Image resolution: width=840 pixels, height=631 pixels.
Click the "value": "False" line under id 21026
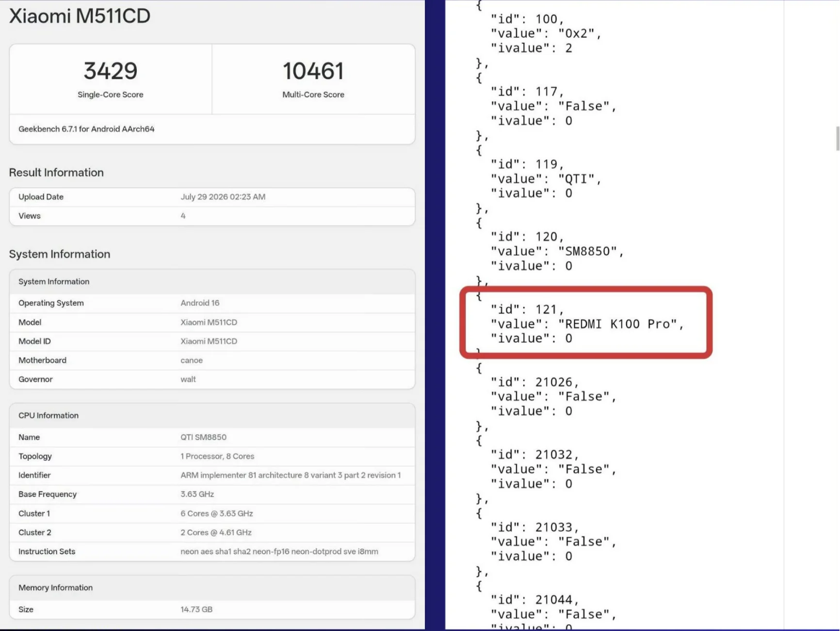(x=553, y=396)
